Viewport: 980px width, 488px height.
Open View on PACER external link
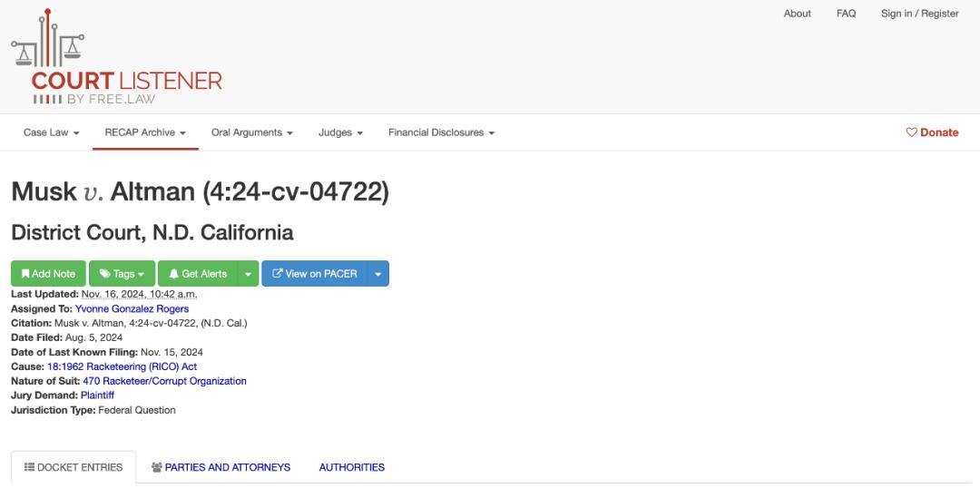[314, 274]
